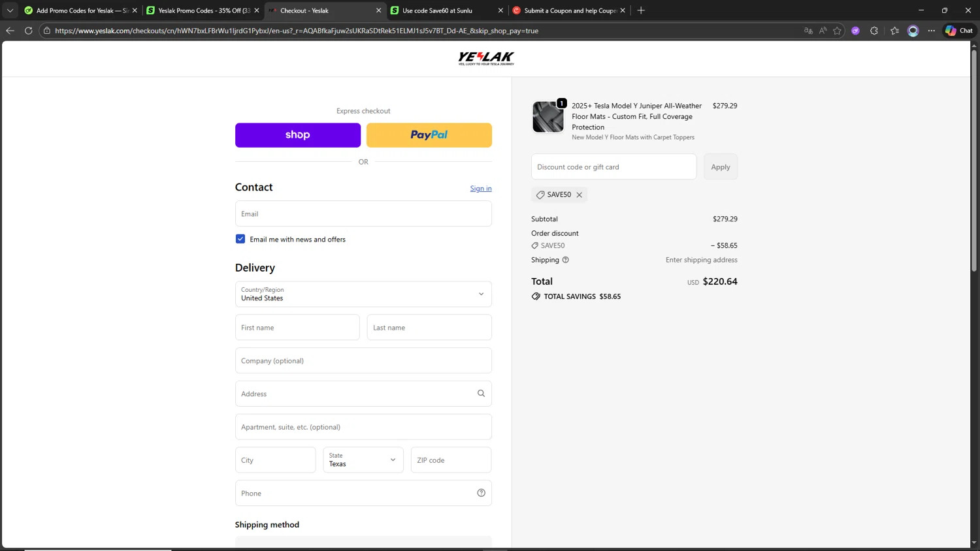The width and height of the screenshot is (980, 551).
Task: Show shipping info help icon
Action: pos(566,260)
